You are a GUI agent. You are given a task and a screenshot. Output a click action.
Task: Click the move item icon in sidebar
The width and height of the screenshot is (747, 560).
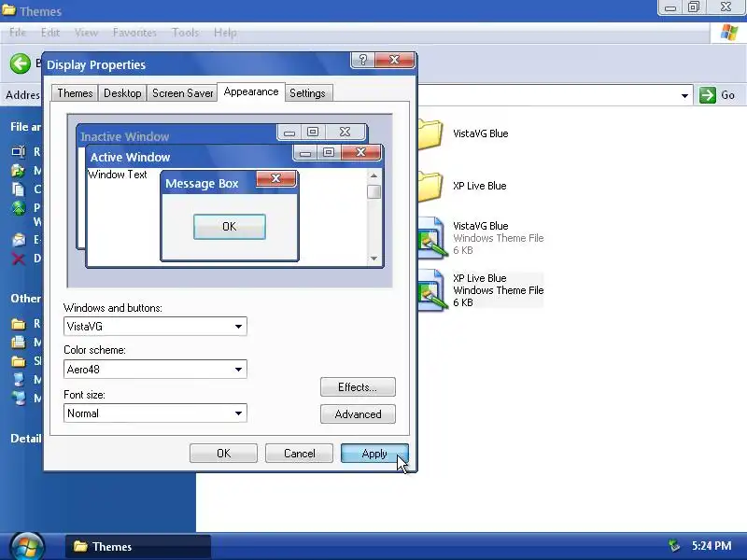[19, 171]
